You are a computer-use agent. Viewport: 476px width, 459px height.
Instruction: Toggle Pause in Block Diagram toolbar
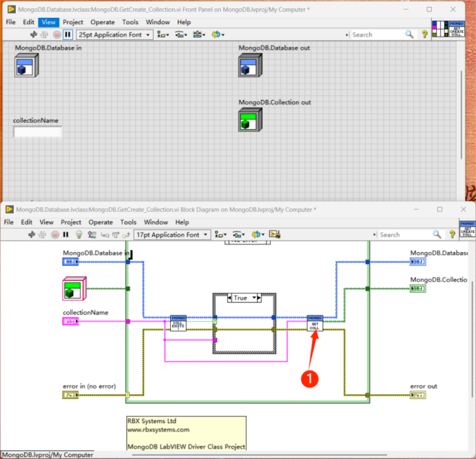66,234
